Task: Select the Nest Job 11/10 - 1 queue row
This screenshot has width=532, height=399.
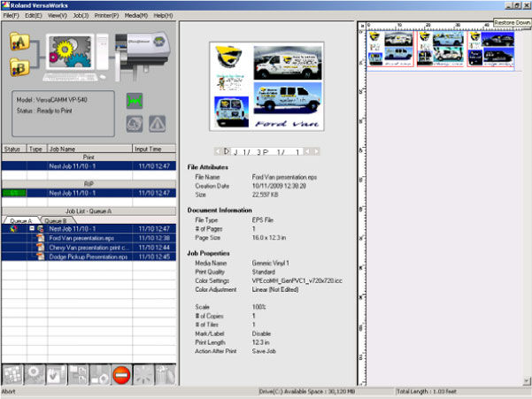Action: [89, 229]
